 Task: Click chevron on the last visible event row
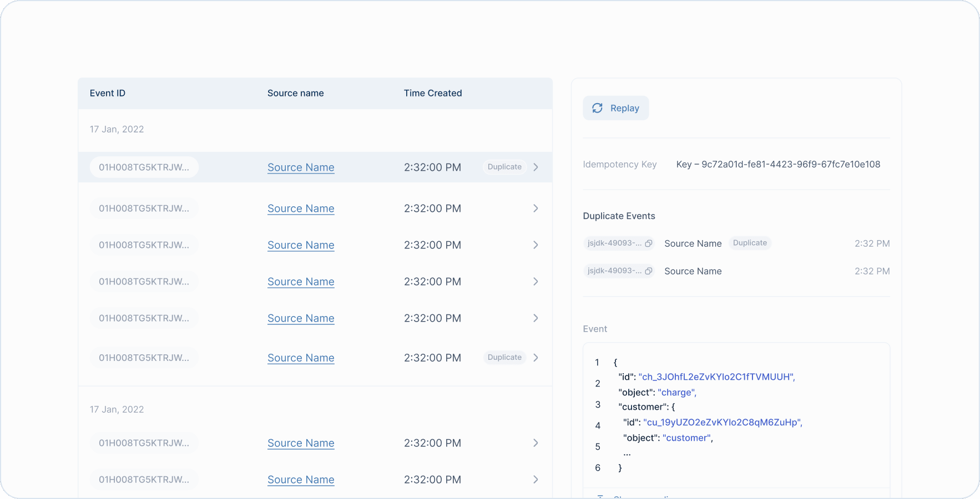(536, 480)
